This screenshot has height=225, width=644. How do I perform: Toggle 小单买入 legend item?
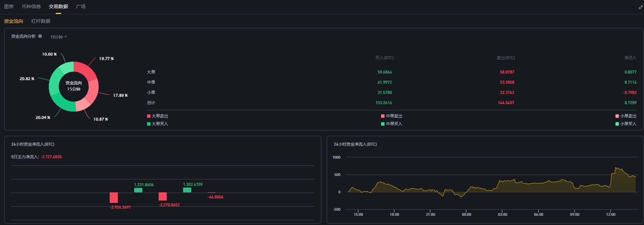pyautogui.click(x=626, y=124)
